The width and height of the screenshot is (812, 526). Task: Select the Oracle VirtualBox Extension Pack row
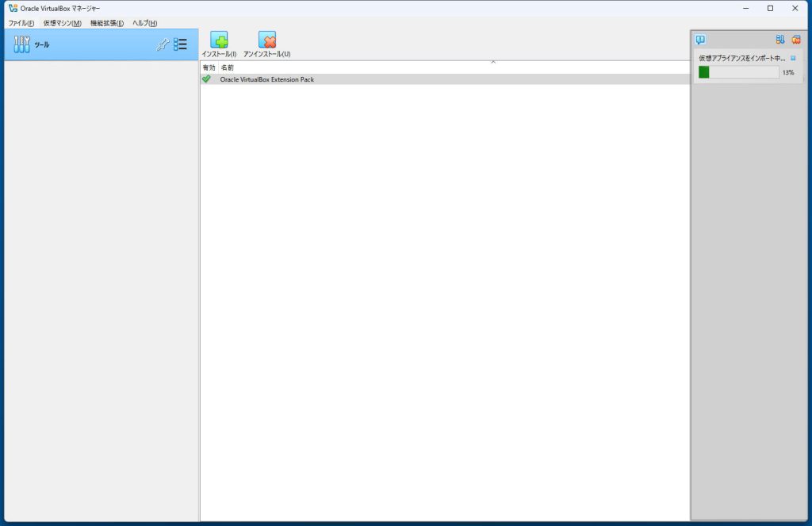(x=445, y=79)
